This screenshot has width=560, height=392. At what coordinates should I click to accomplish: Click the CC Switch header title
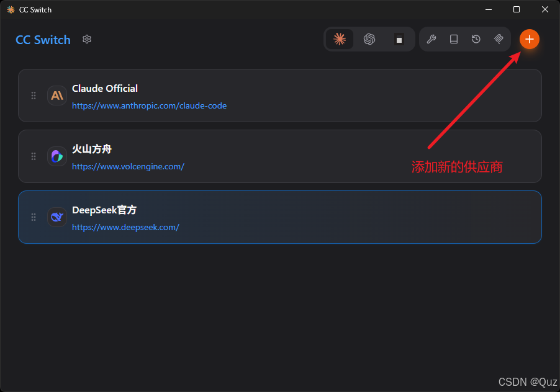click(x=43, y=40)
